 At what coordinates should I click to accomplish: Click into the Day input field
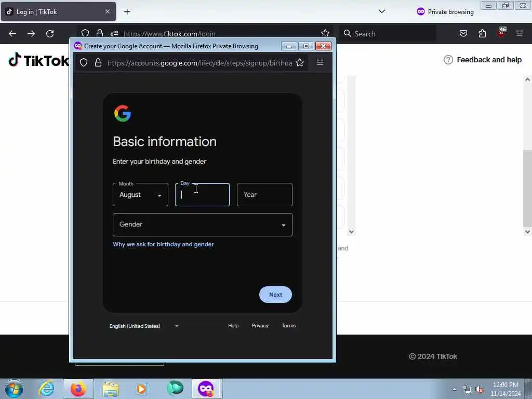(x=202, y=194)
